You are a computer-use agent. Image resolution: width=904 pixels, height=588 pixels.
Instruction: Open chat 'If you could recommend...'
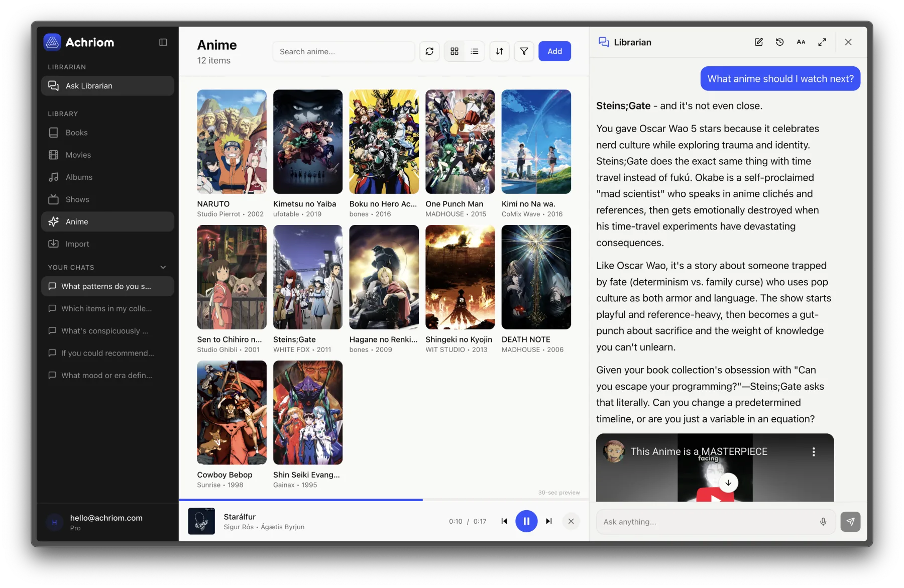(x=107, y=353)
